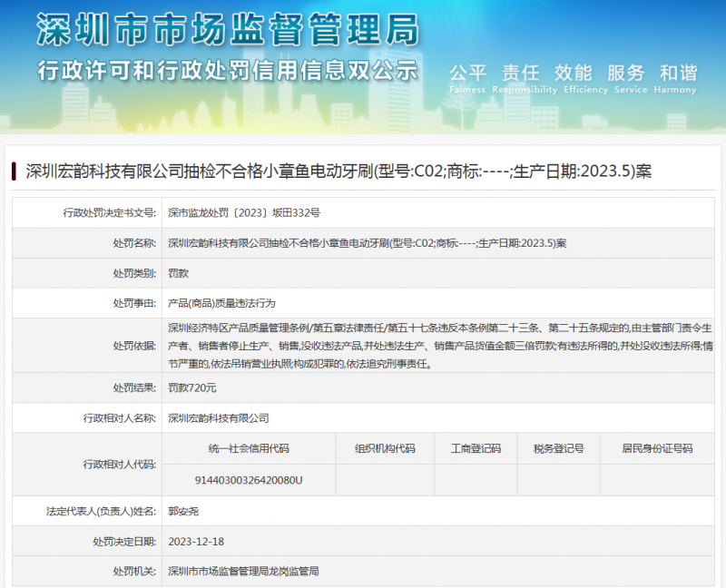
Task: Click the case title heading above the table
Action: click(x=338, y=171)
